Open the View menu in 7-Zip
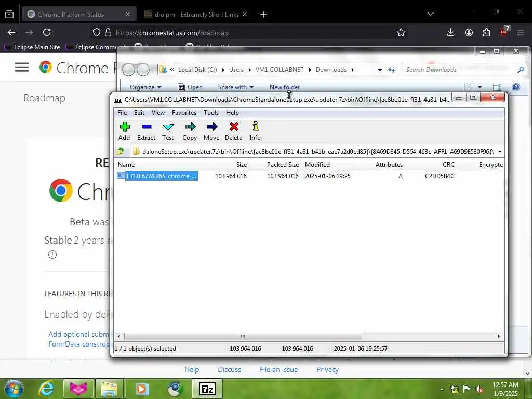This screenshot has height=399, width=532. pyautogui.click(x=158, y=113)
